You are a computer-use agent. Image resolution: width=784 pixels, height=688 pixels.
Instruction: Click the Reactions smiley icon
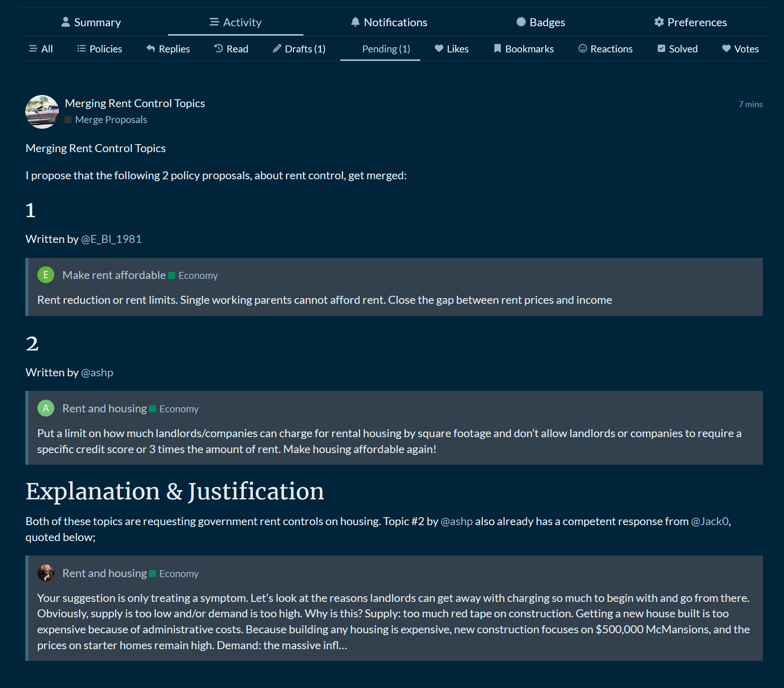(583, 49)
